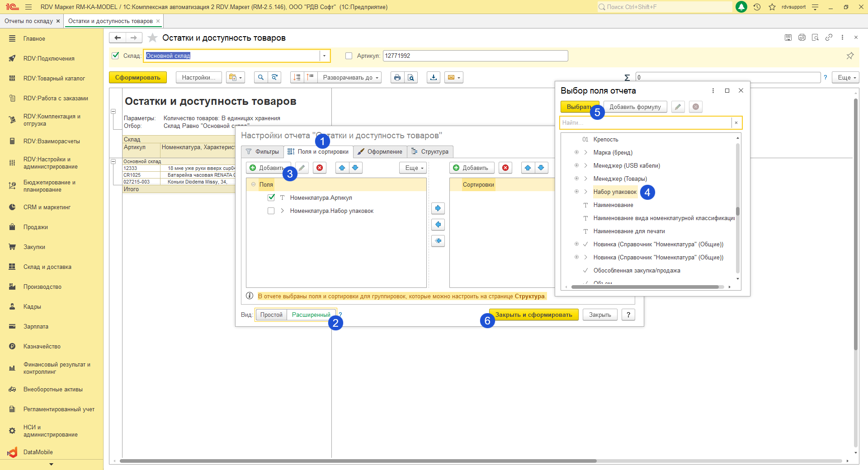Screen dimensions: 868x470
Task: Toggle the Склад filter checkbox
Action: tap(115, 56)
